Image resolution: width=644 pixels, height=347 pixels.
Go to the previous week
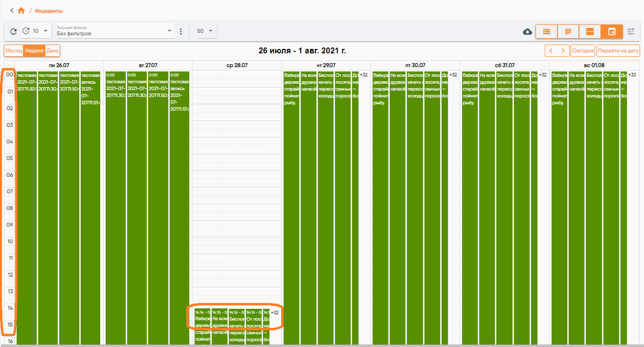(x=551, y=50)
